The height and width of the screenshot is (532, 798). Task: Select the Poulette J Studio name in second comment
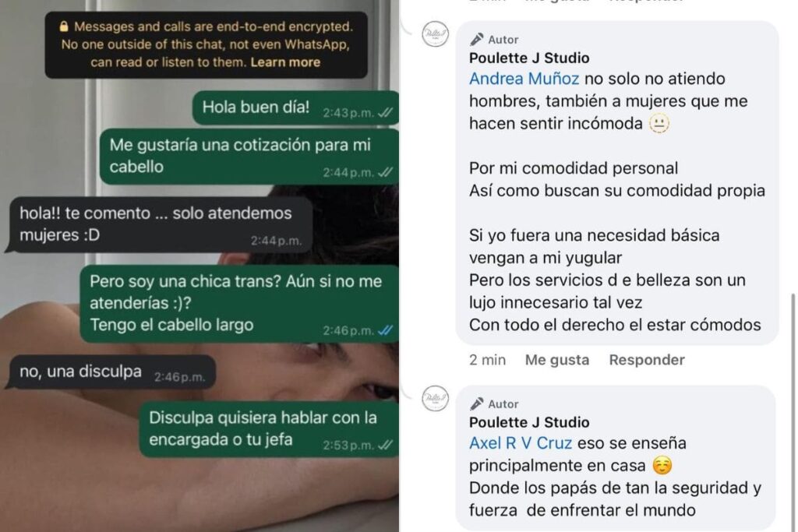pos(529,422)
